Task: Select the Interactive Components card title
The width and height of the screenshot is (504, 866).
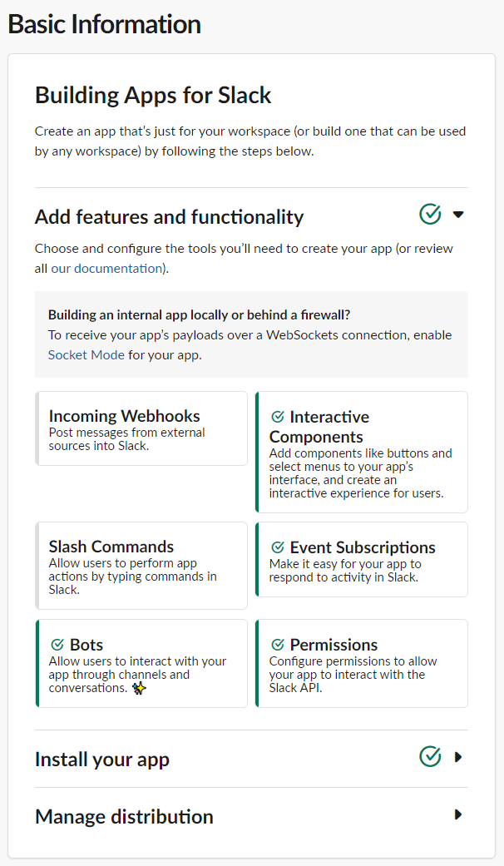Action: point(319,426)
